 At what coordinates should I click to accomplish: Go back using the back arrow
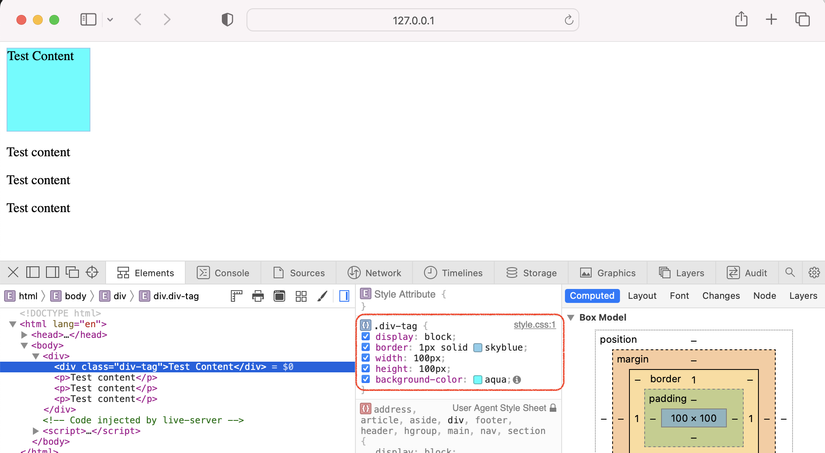click(x=138, y=20)
